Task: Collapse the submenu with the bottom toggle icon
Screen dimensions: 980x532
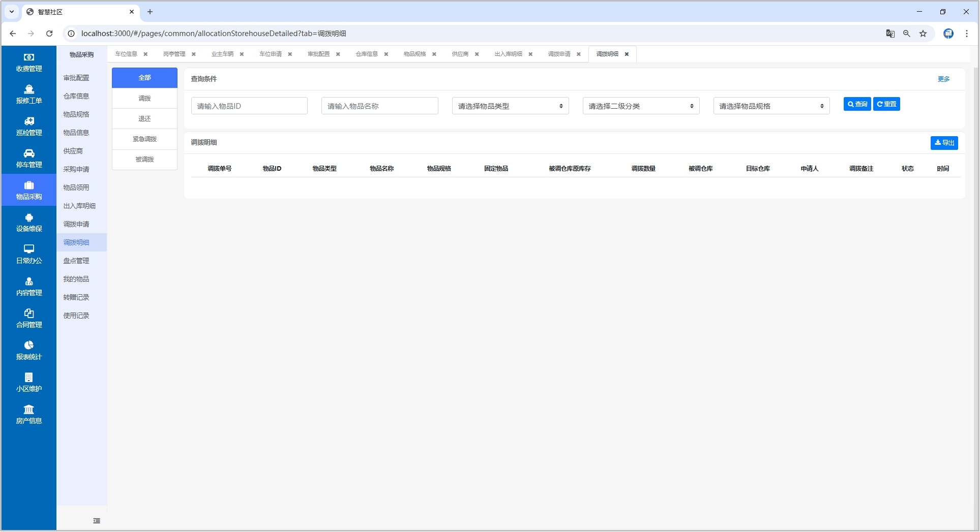Action: pos(97,521)
